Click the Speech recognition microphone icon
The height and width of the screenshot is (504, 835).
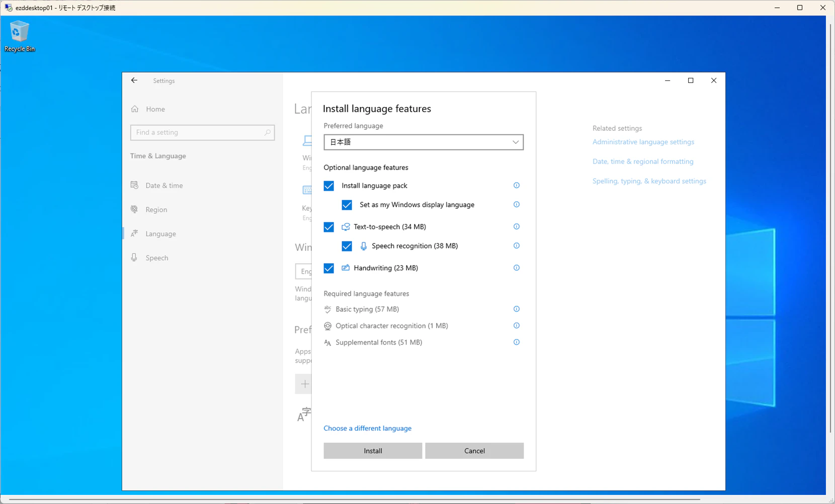364,246
